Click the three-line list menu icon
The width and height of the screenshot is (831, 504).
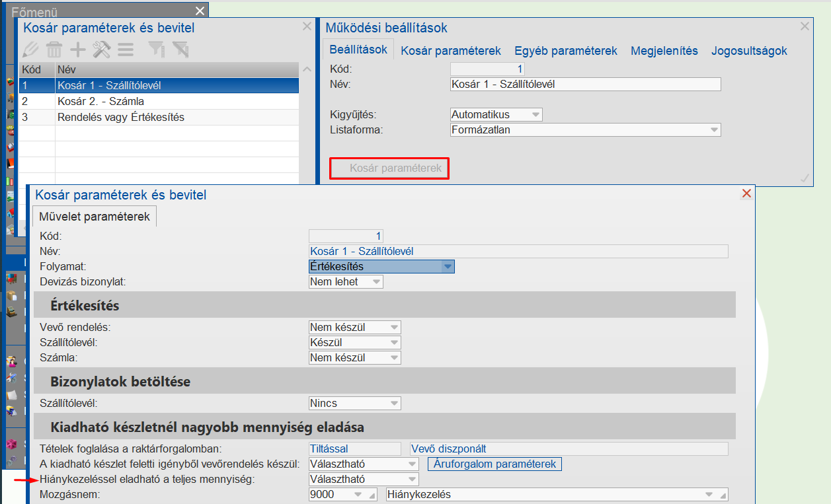(x=126, y=49)
